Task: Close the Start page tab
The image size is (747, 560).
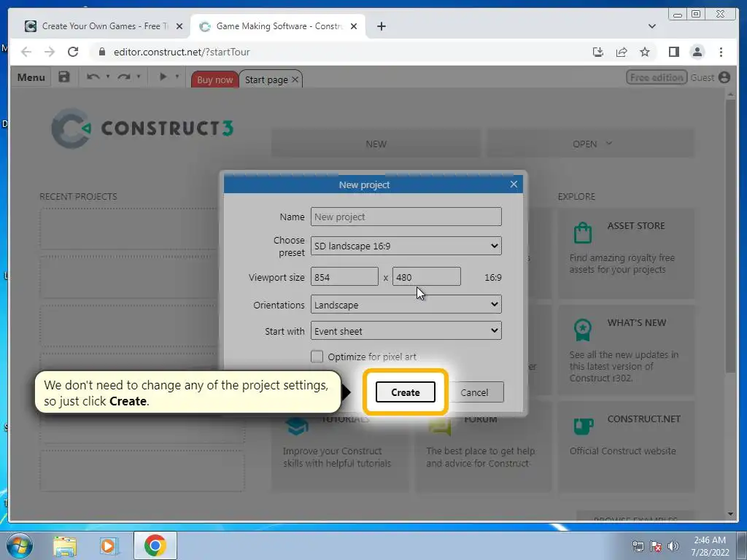Action: [x=295, y=79]
